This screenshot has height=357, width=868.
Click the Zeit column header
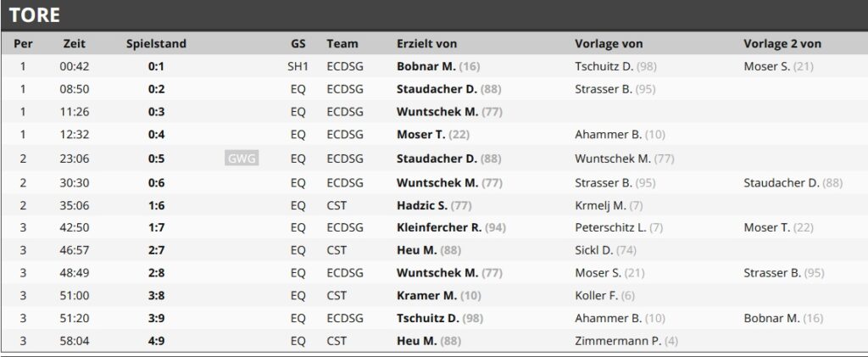[x=74, y=43]
